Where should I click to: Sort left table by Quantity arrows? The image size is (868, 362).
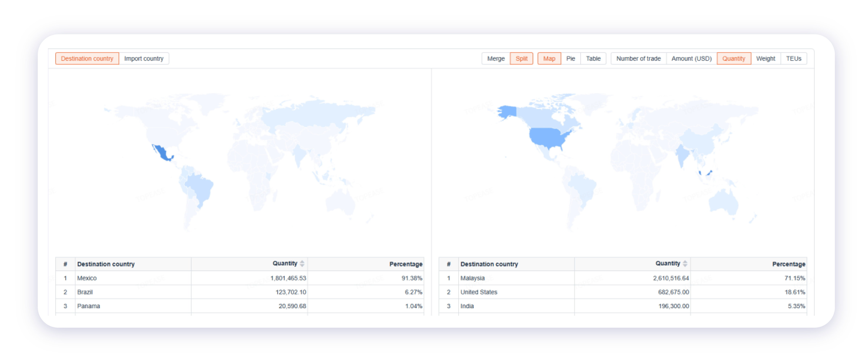[302, 264]
